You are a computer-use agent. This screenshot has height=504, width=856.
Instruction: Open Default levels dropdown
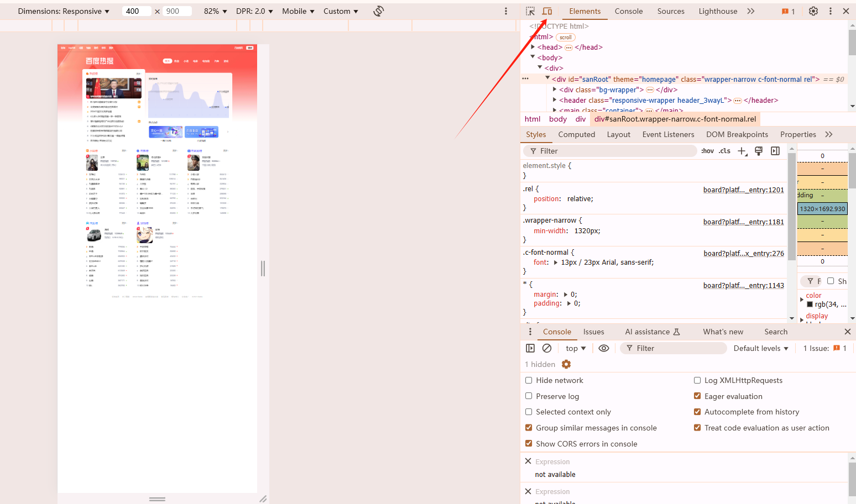coord(761,348)
